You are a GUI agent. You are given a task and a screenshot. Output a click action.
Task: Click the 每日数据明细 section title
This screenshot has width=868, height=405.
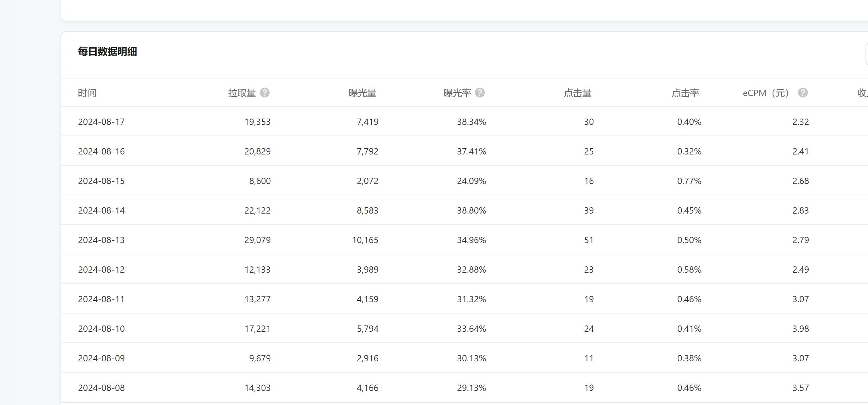click(108, 52)
